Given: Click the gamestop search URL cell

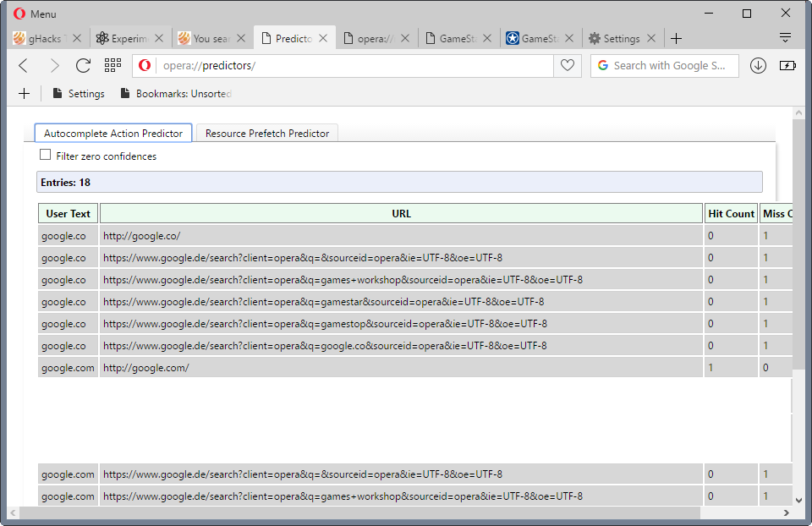Looking at the screenshot, I should tap(401, 324).
